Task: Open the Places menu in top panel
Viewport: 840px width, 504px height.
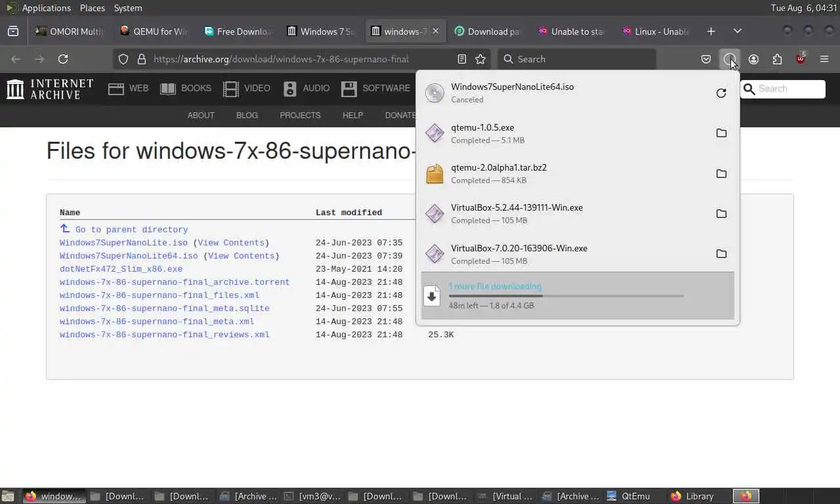Action: point(93,8)
